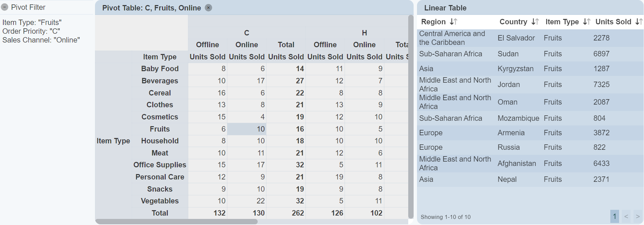Sort by Item Type column icon
This screenshot has width=644, height=225.
tap(586, 22)
